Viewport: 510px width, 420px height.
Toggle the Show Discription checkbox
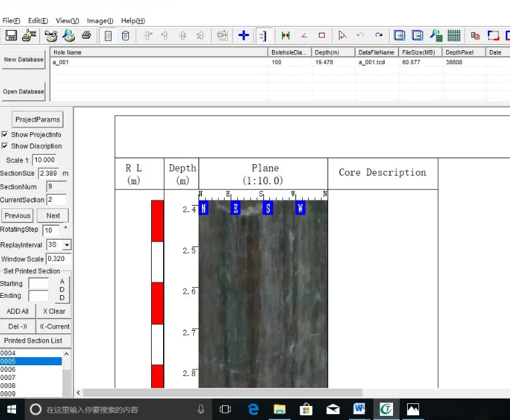click(5, 146)
